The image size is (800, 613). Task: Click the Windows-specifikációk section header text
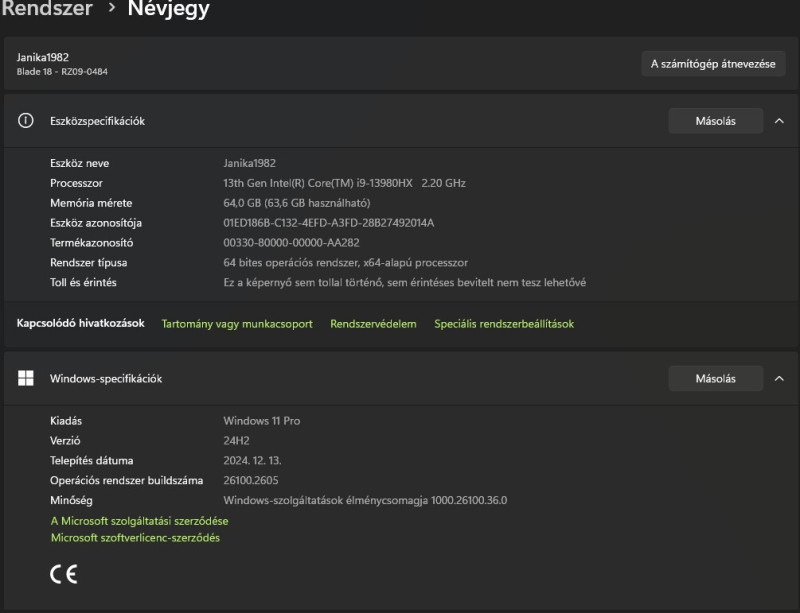point(106,379)
